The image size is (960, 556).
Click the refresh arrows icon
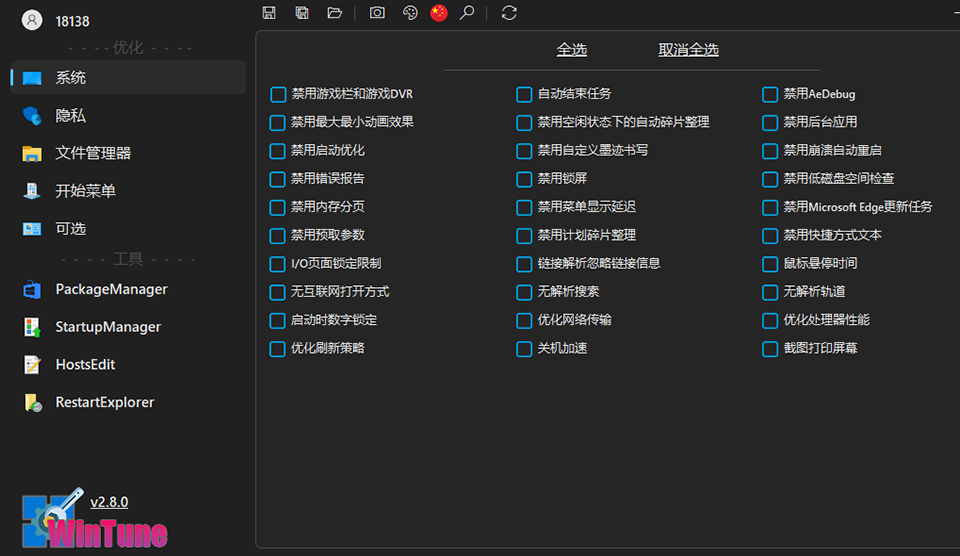pos(509,12)
